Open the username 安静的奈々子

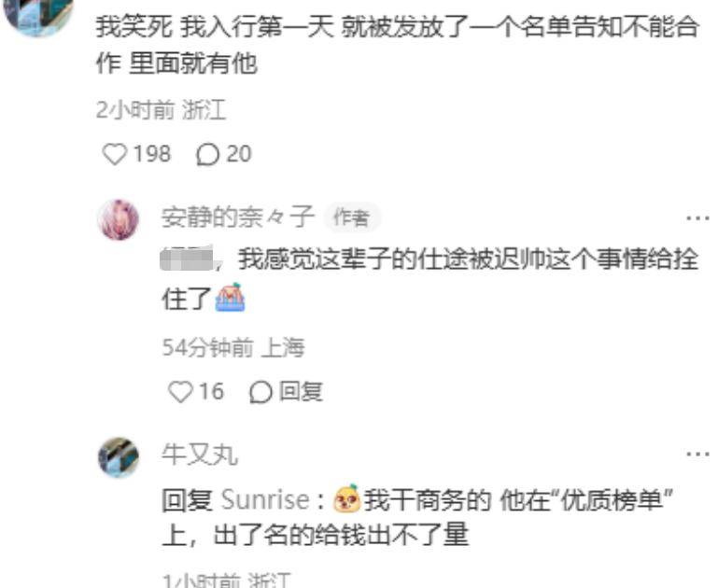tap(238, 217)
